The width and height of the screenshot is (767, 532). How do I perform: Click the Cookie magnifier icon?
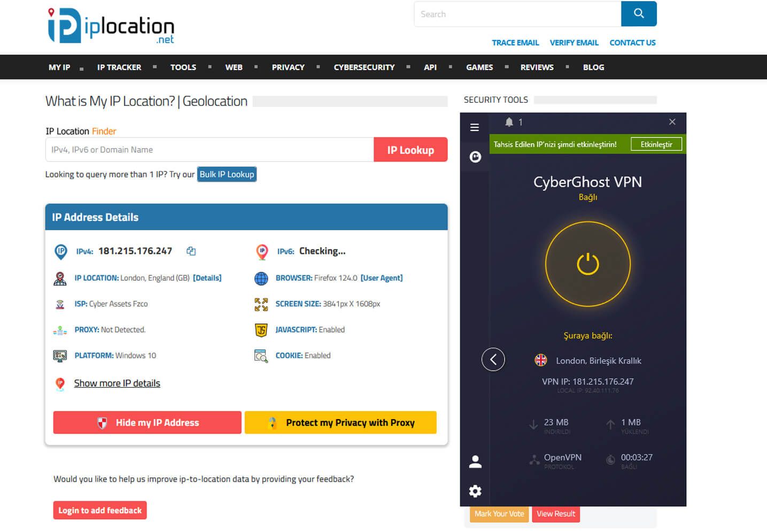[x=261, y=356]
